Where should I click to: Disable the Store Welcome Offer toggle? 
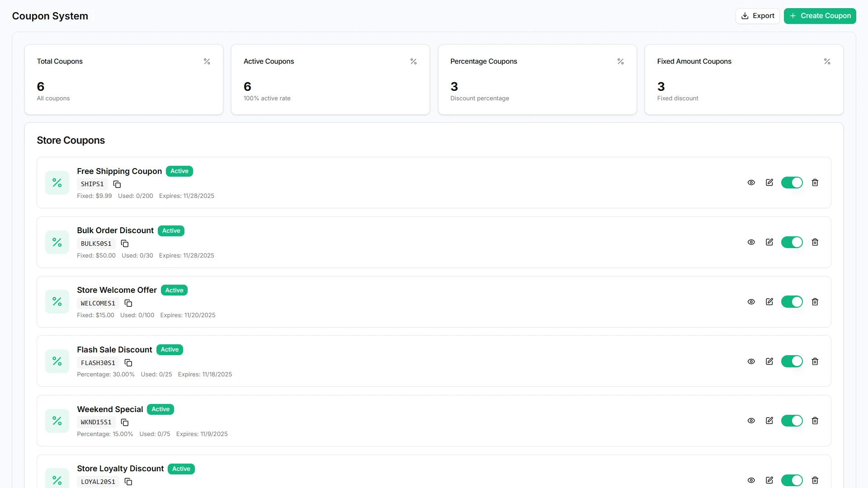(x=792, y=302)
